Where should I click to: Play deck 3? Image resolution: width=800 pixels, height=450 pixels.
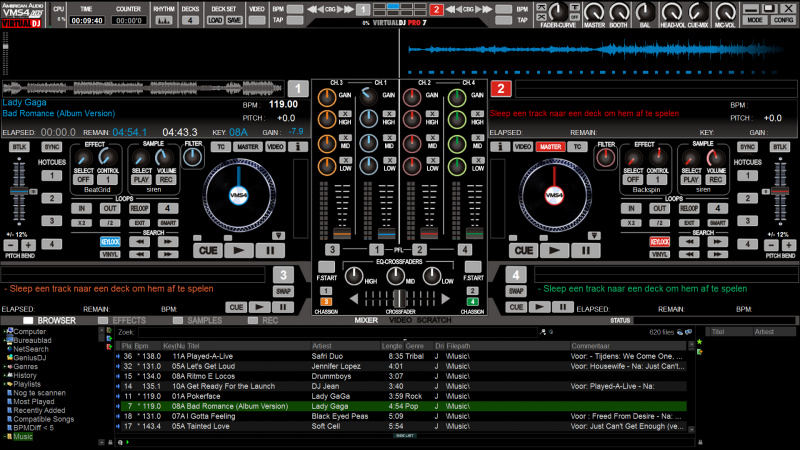(259, 307)
